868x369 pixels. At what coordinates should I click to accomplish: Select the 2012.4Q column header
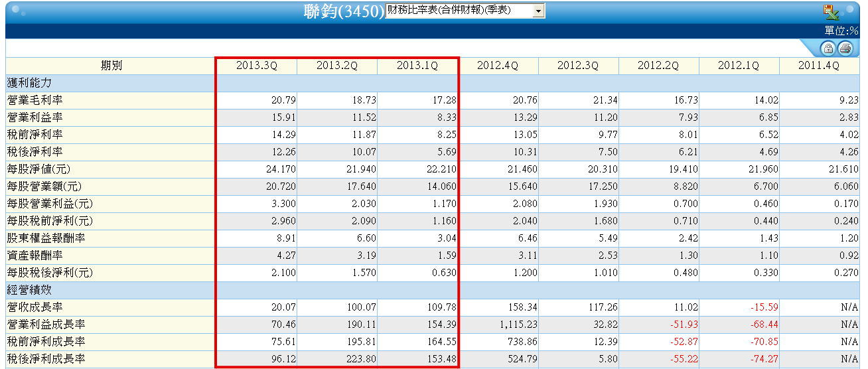pyautogui.click(x=498, y=66)
